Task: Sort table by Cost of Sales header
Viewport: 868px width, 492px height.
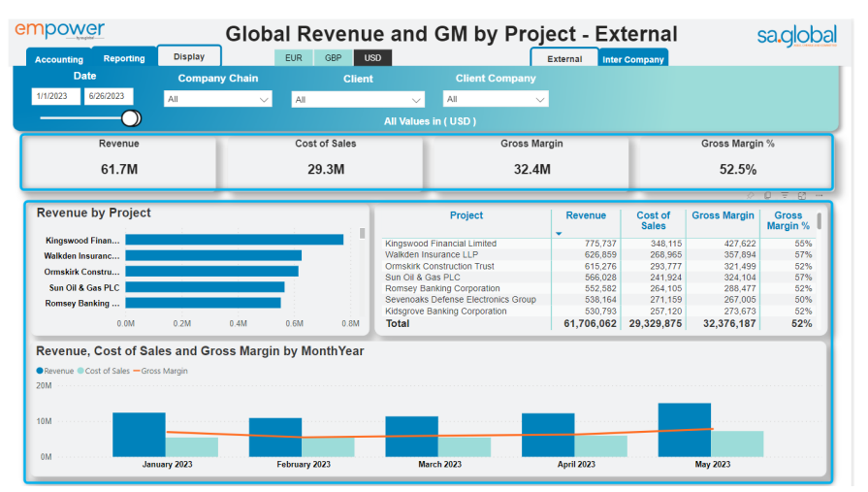Action: tap(654, 220)
